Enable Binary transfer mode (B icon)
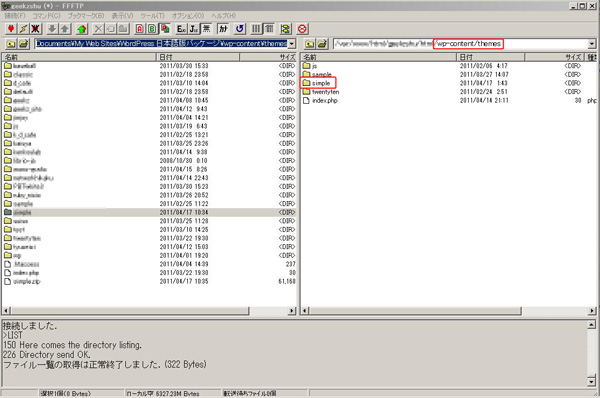The width and height of the screenshot is (600, 398). [x=152, y=29]
